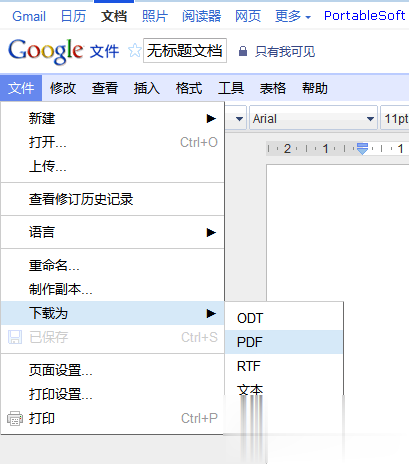The image size is (409, 464).
Task: Open 页面设置... from the menu
Action: point(112,370)
